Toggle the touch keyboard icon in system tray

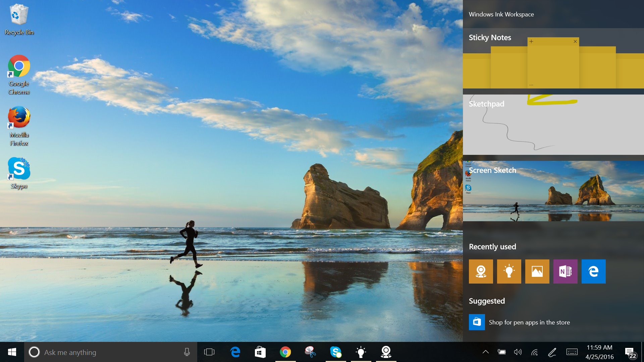(x=572, y=352)
